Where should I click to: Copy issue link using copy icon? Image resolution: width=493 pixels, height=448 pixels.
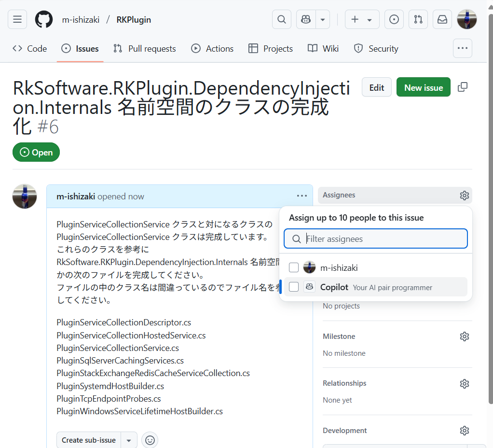pyautogui.click(x=463, y=87)
